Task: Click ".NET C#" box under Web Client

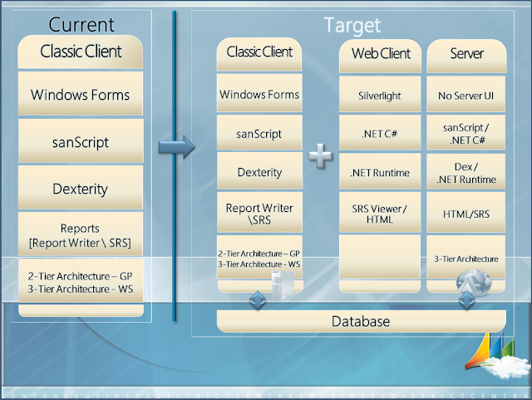Action: (x=380, y=132)
